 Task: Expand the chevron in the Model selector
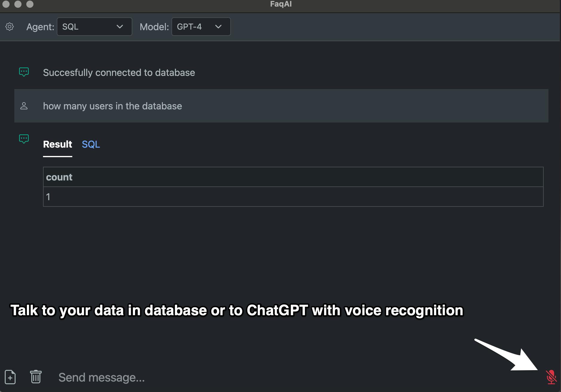[218, 27]
